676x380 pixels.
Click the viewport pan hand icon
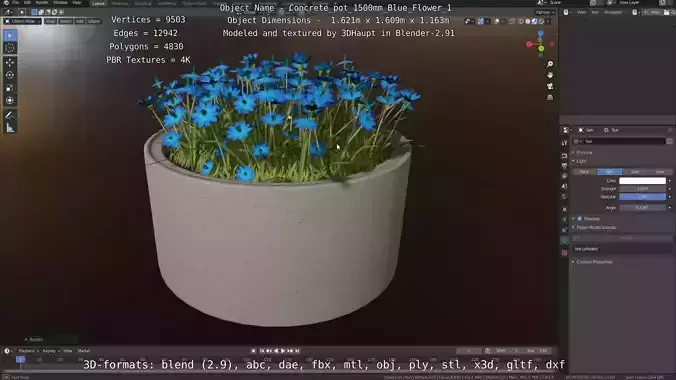pyautogui.click(x=550, y=75)
